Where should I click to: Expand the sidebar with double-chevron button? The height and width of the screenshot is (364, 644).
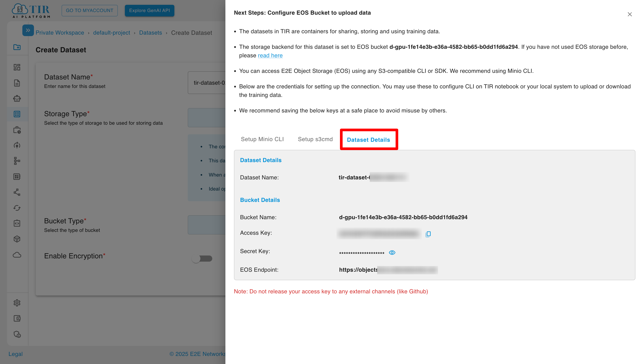(28, 30)
